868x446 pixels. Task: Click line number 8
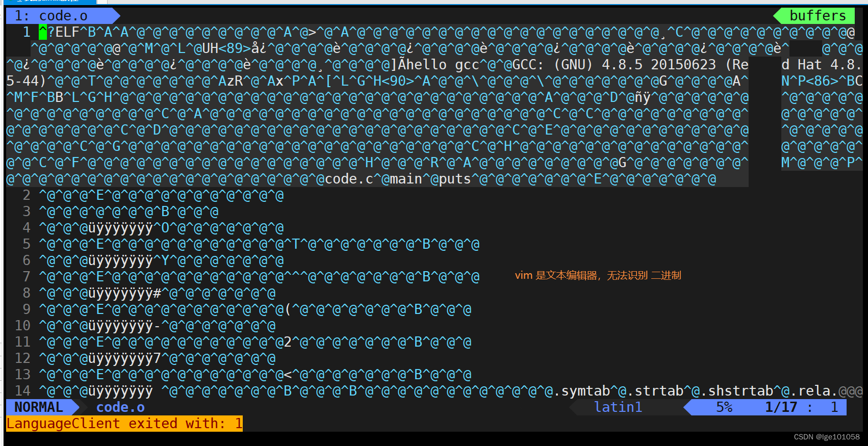click(x=27, y=293)
